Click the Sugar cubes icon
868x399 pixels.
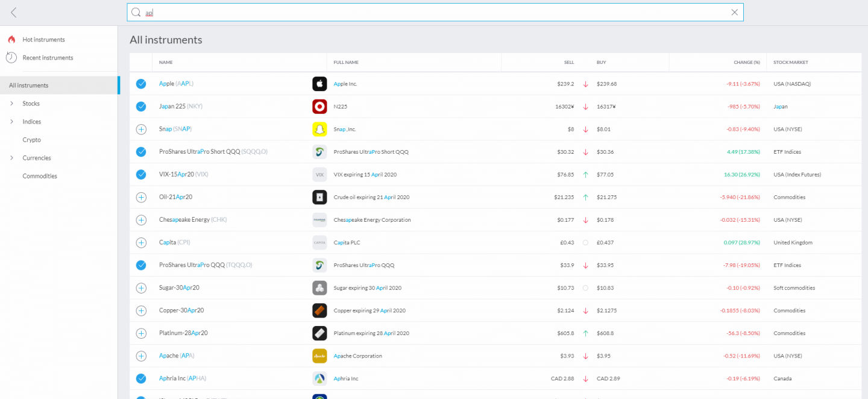tap(319, 287)
